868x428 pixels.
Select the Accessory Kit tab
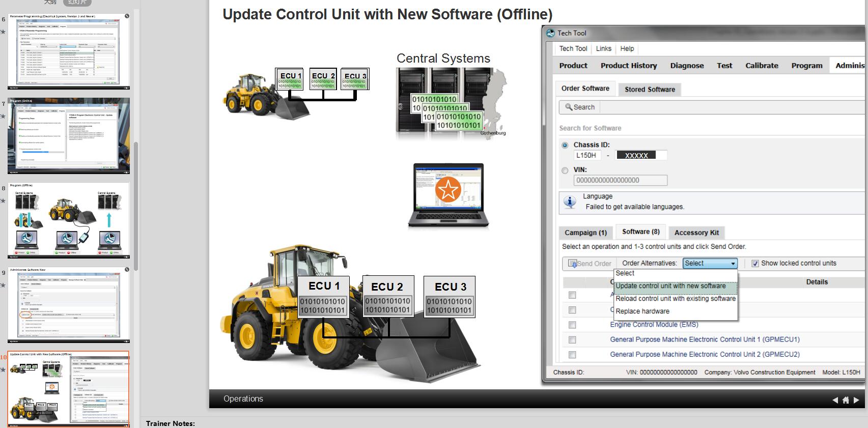pyautogui.click(x=696, y=233)
